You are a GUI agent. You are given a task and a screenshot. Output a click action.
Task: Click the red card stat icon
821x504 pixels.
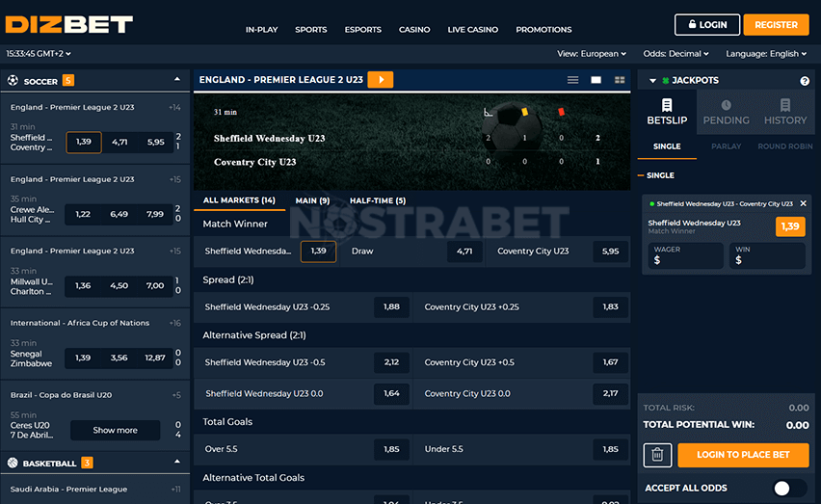(x=561, y=112)
